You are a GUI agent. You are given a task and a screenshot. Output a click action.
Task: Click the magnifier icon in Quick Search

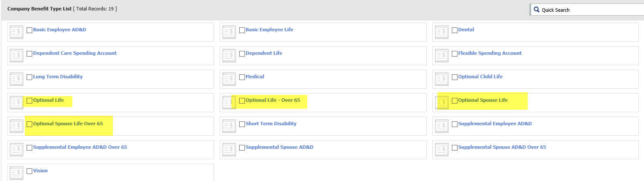tap(536, 10)
